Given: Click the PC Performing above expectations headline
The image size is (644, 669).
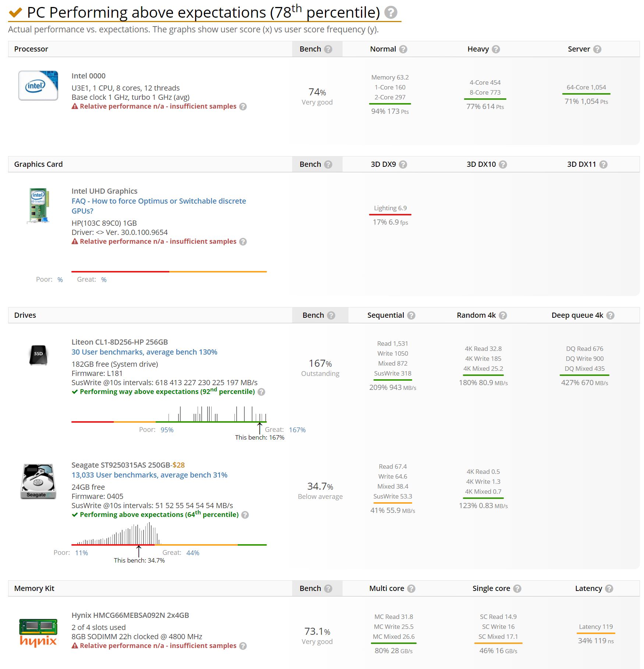Looking at the screenshot, I should pyautogui.click(x=204, y=13).
